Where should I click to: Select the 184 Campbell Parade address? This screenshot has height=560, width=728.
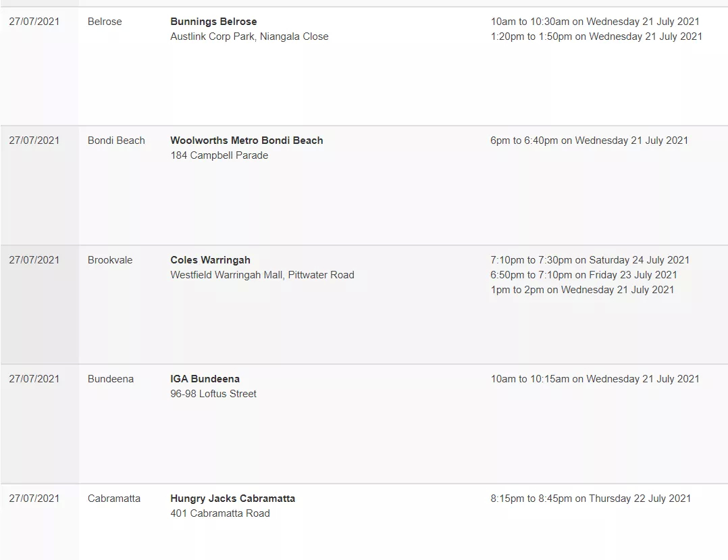coord(219,155)
